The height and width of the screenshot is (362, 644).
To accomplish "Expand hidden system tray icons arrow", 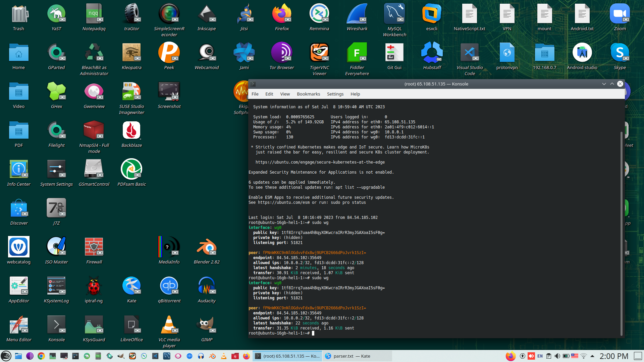I will (592, 356).
